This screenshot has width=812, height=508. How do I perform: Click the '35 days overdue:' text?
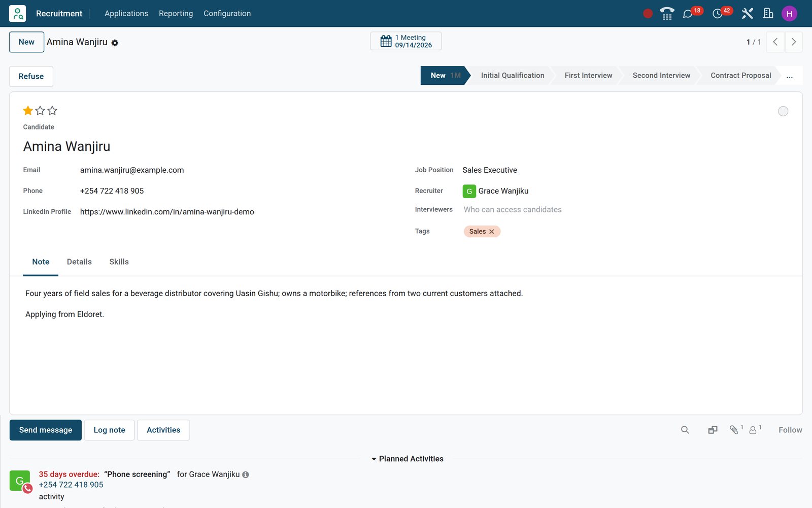[x=69, y=474]
